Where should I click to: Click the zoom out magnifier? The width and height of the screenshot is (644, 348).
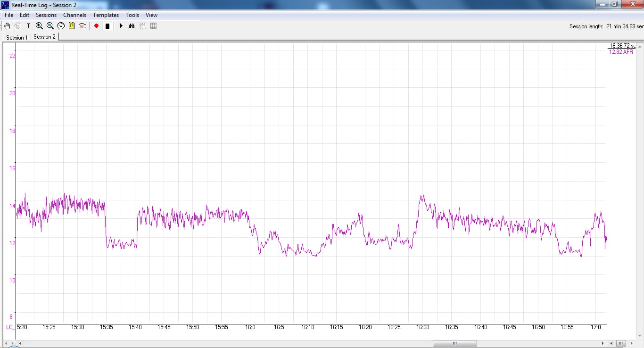tap(50, 26)
